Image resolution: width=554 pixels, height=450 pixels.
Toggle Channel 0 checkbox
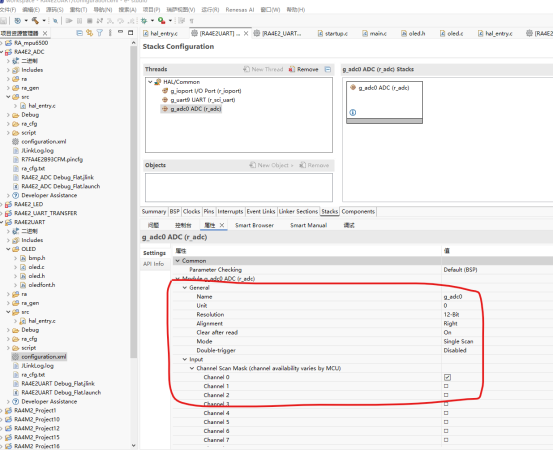(447, 377)
